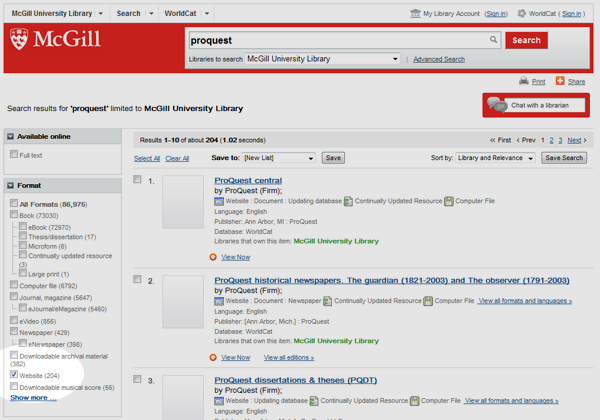Sign in to WorldCat
Image resolution: width=600 pixels, height=420 pixels.
(x=572, y=14)
